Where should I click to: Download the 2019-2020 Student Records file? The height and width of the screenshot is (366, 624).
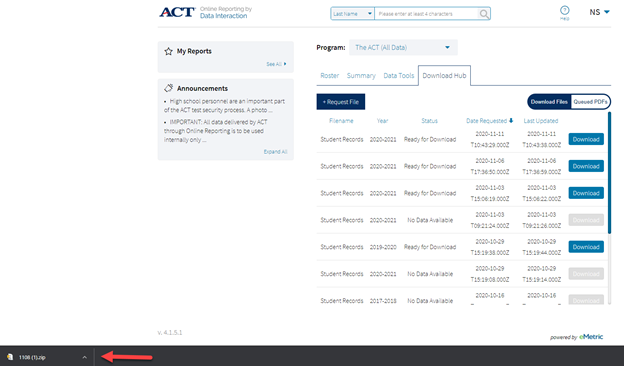[x=586, y=247]
